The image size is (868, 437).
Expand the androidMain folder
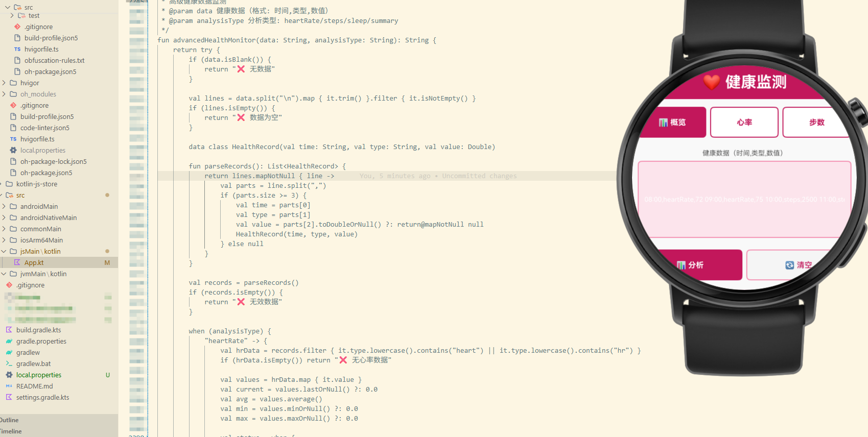(x=39, y=207)
